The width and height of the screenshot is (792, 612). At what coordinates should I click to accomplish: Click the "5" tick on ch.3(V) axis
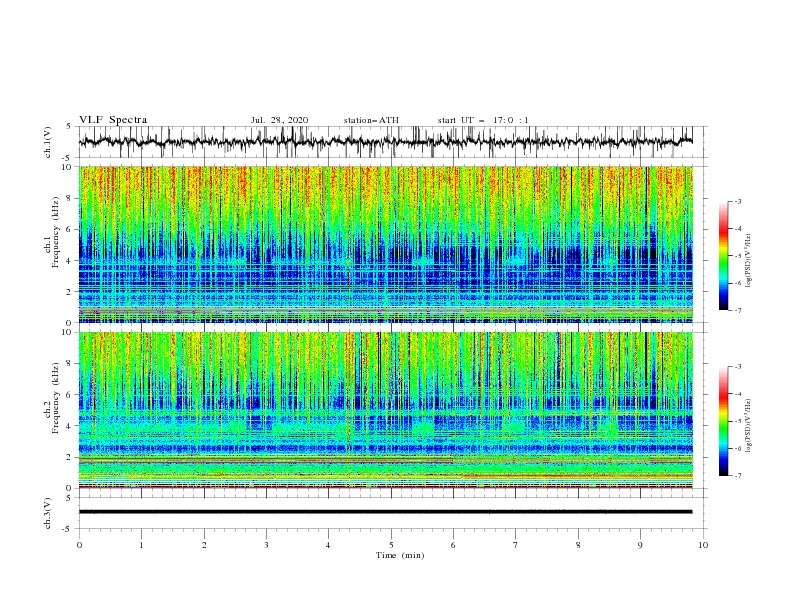pos(69,498)
